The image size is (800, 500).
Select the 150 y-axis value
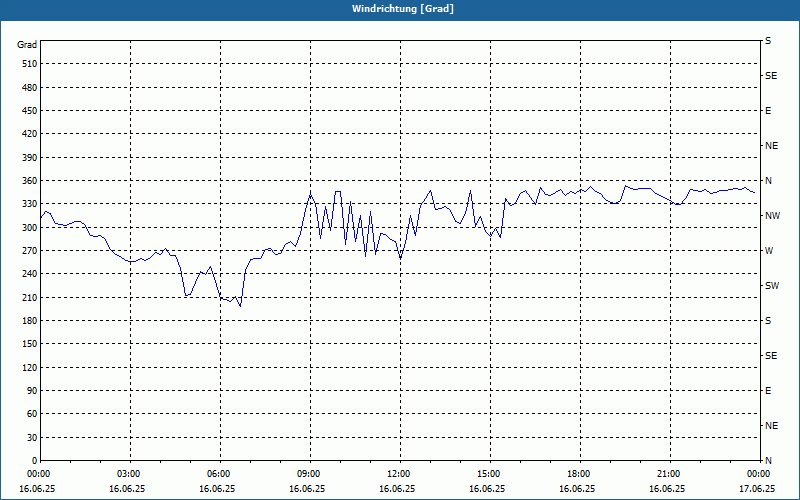(30, 344)
